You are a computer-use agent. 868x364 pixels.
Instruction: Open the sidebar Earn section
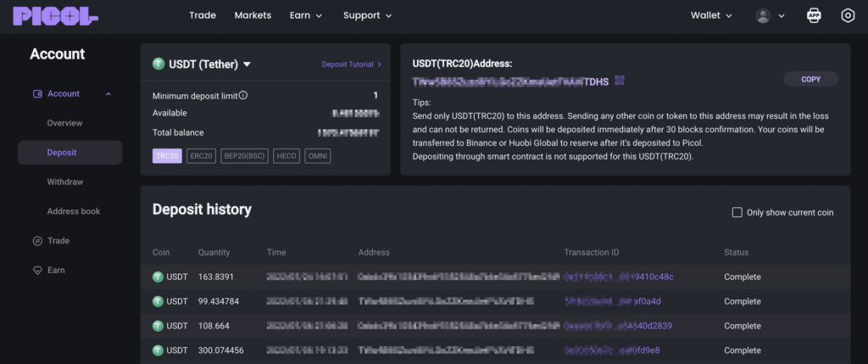(x=56, y=271)
